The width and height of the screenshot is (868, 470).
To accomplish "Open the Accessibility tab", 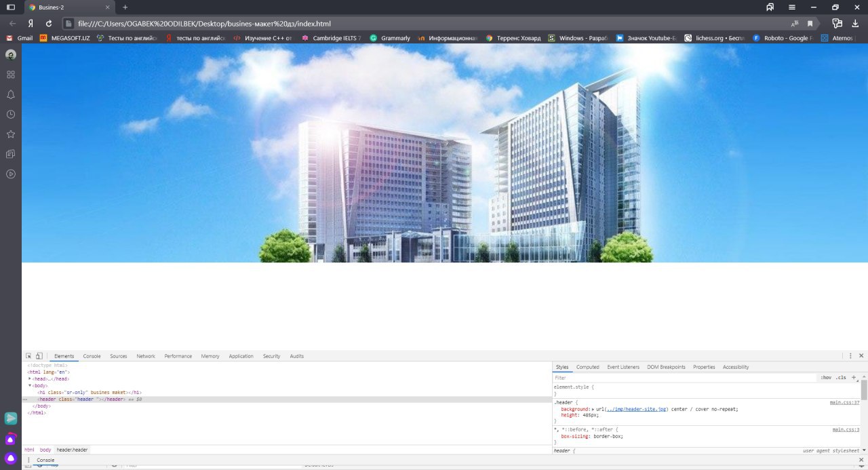I will point(736,367).
